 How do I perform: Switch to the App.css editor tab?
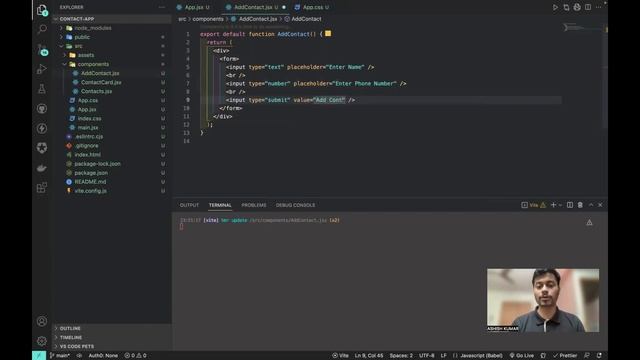point(313,7)
